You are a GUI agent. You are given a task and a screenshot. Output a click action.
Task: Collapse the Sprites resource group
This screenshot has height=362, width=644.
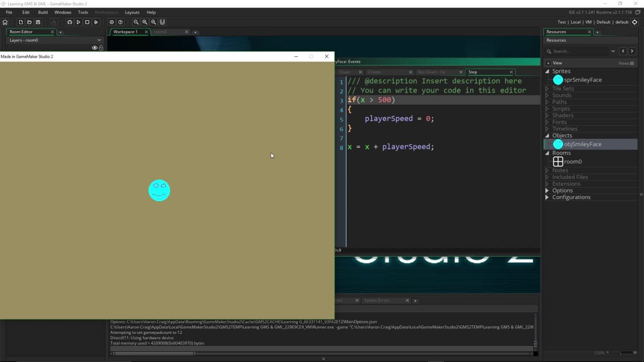547,71
